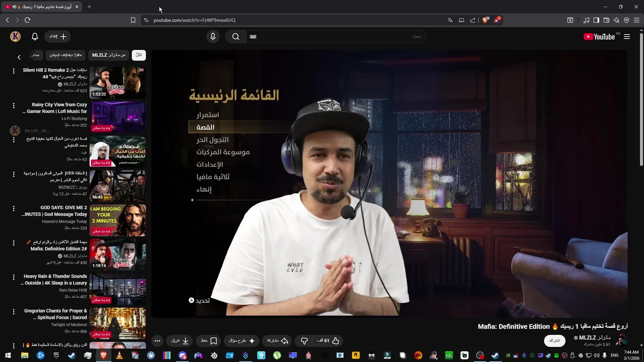Save the video with bookmark button
The width and height of the screenshot is (644, 362).
click(x=209, y=340)
